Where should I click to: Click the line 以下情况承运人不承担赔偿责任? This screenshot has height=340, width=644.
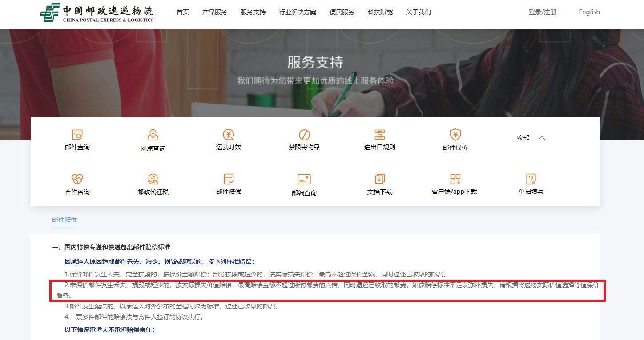tap(109, 330)
